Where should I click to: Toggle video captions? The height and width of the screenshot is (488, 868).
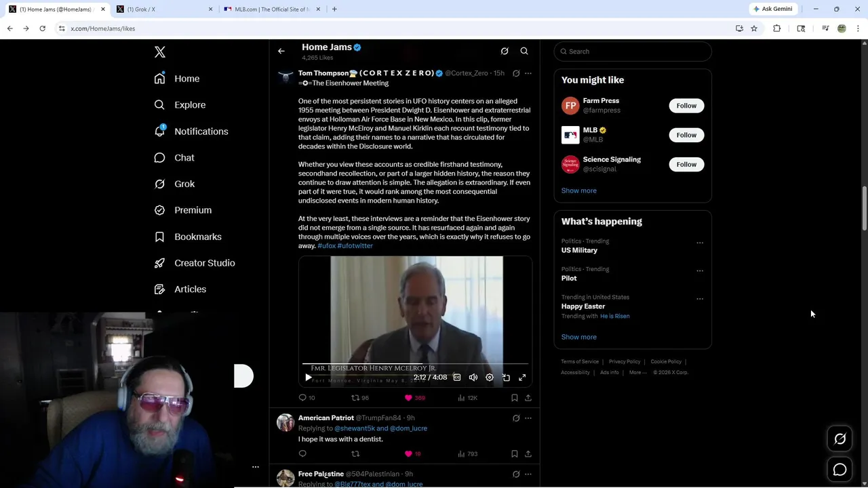[457, 378]
